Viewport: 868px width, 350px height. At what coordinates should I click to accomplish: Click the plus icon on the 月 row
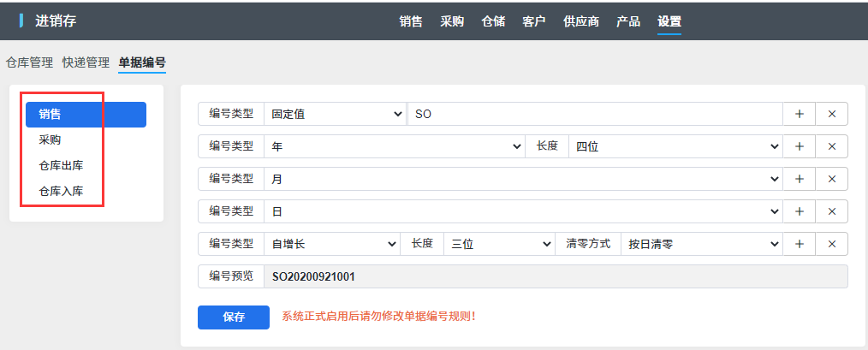point(799,179)
